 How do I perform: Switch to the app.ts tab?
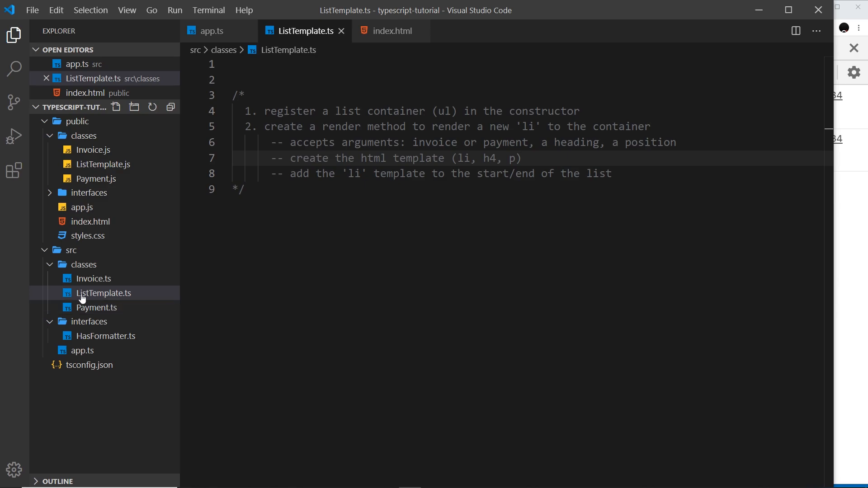[x=219, y=31]
